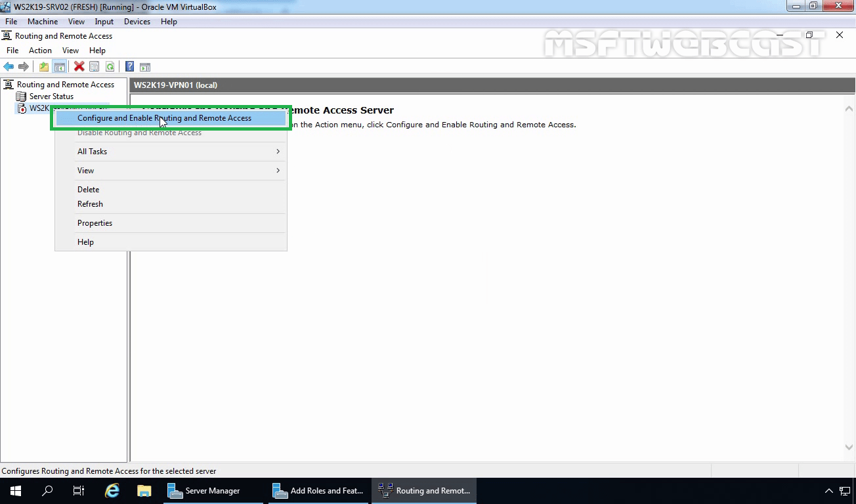Restore down the Routing and Remote Access window
The height and width of the screenshot is (504, 856).
809,35
